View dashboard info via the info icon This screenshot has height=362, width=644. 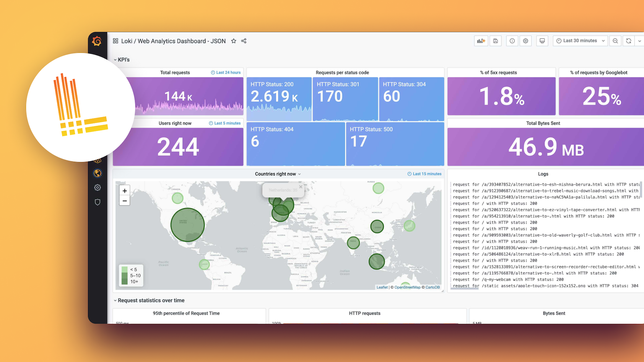tap(512, 41)
